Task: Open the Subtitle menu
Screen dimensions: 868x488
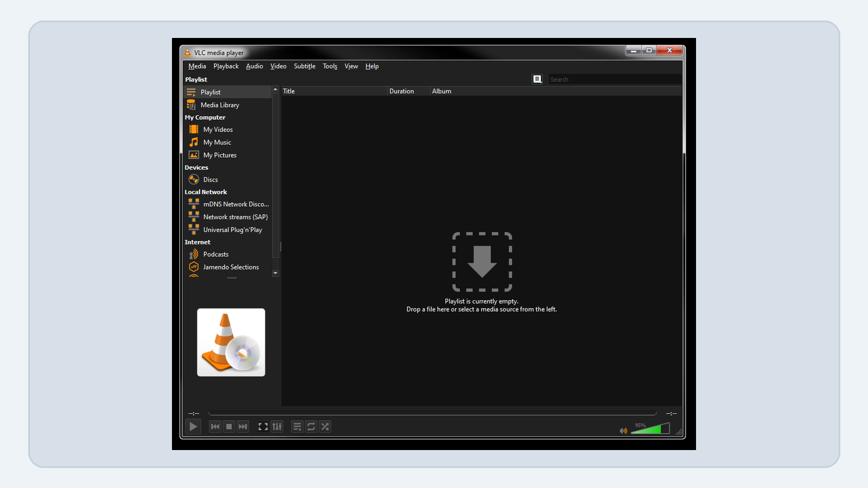Action: point(304,66)
